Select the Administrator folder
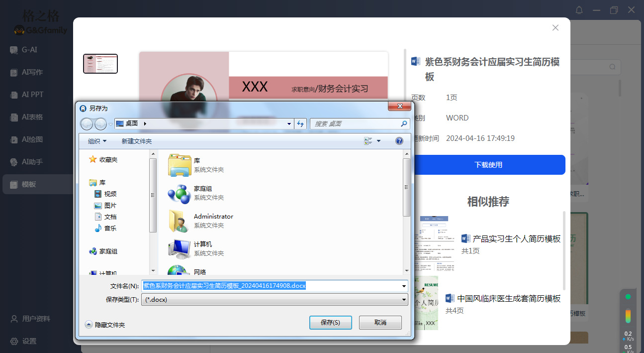 pos(200,221)
